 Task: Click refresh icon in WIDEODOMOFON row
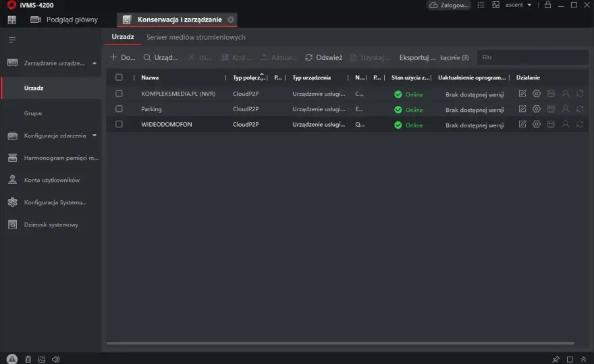[x=580, y=124]
